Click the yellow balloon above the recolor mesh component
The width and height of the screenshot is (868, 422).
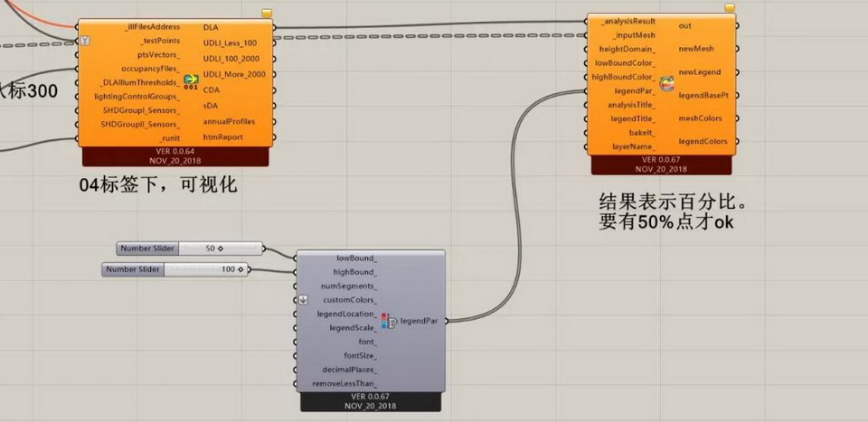(x=730, y=7)
